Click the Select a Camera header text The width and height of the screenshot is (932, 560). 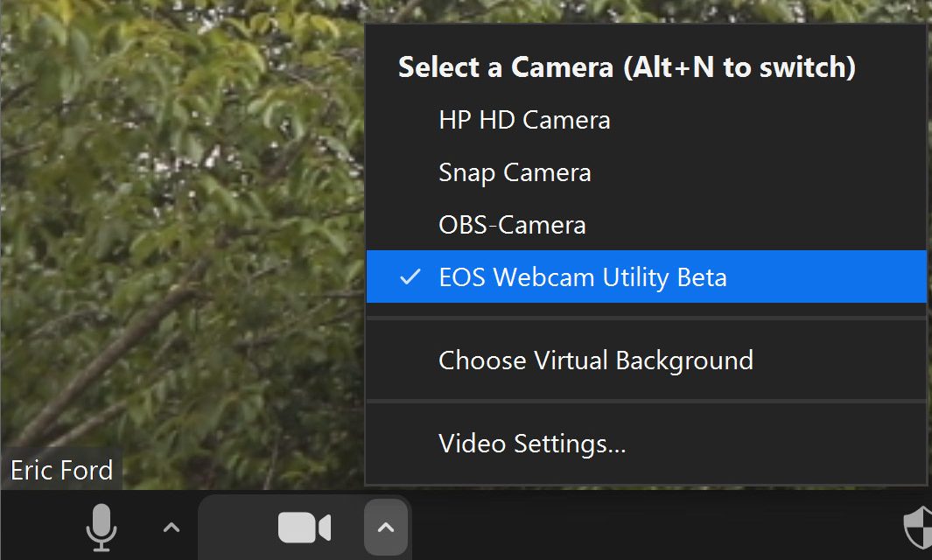coord(626,67)
